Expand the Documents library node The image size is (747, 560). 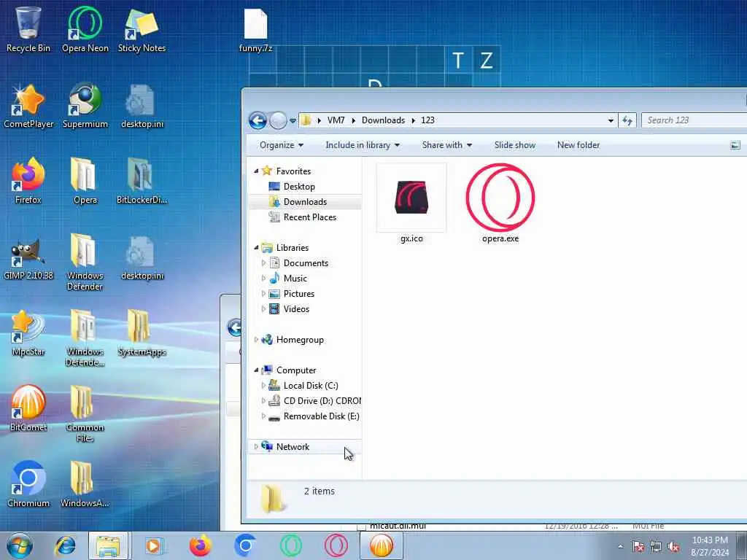tap(263, 262)
